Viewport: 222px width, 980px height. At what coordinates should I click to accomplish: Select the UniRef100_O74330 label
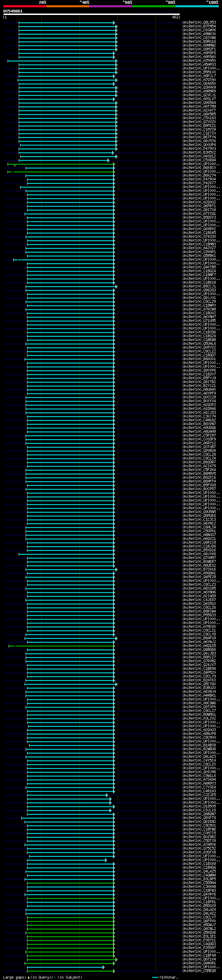point(199,236)
